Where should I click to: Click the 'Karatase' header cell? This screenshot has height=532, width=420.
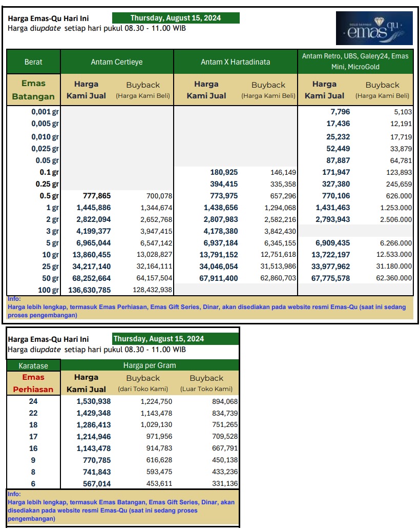pyautogui.click(x=33, y=366)
